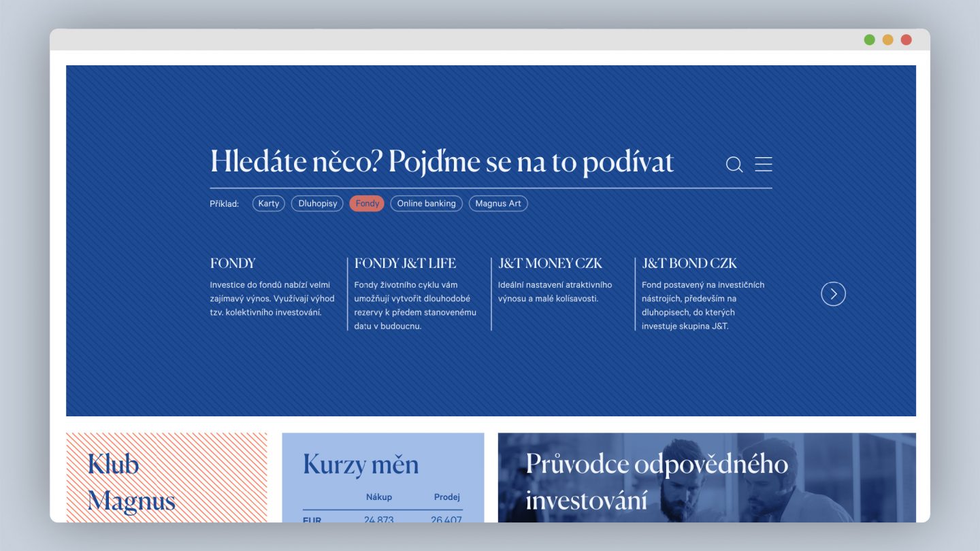Click the circled next arrow
980x551 pixels.
(833, 294)
